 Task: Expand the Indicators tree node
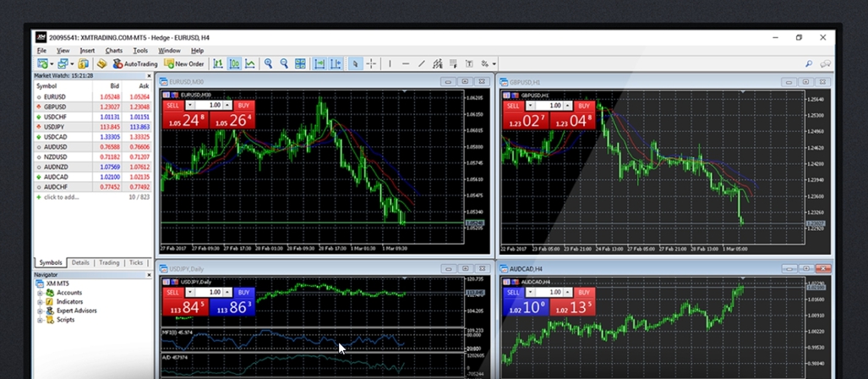tap(40, 302)
